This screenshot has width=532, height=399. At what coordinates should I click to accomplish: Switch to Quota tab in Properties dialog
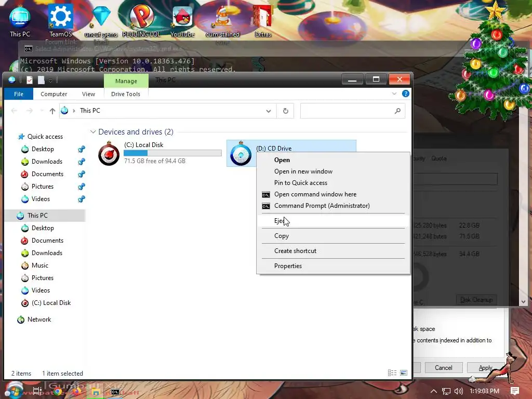tap(438, 158)
